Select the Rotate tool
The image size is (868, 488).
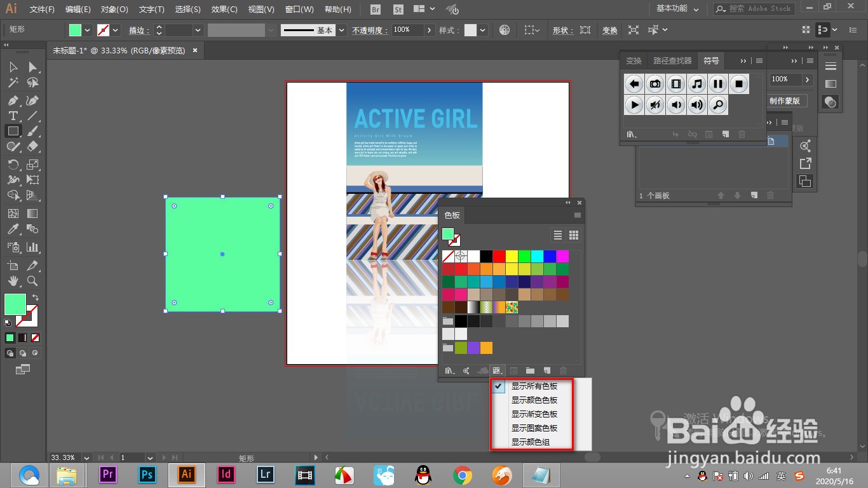point(13,165)
